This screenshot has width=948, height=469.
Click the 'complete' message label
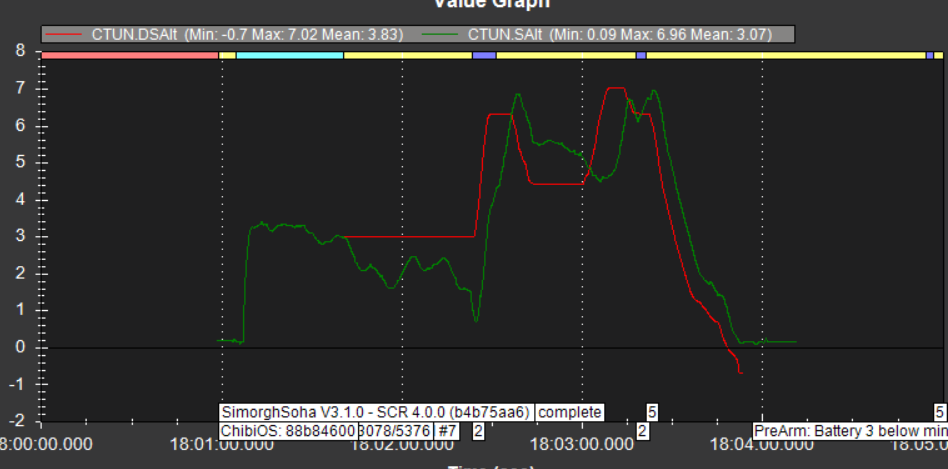point(570,413)
